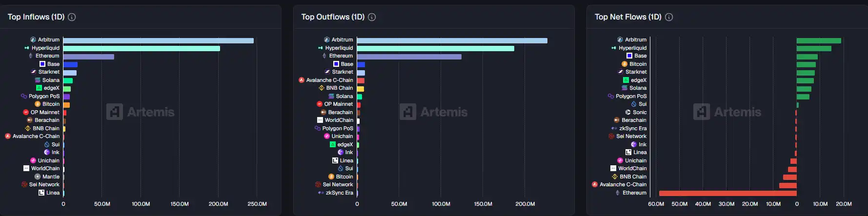The height and width of the screenshot is (216, 868).
Task: Click the Top Inflows (1D) title
Action: 36,17
